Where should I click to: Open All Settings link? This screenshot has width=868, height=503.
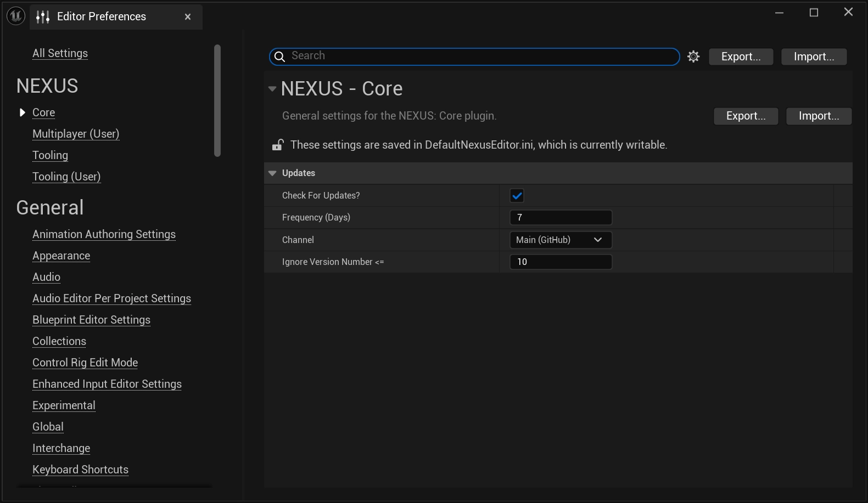[x=60, y=53]
